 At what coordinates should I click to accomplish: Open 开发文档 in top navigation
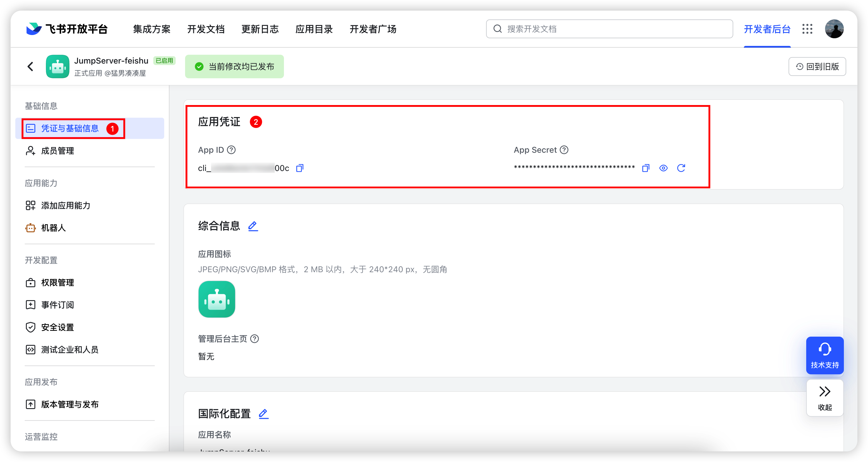[x=206, y=29]
